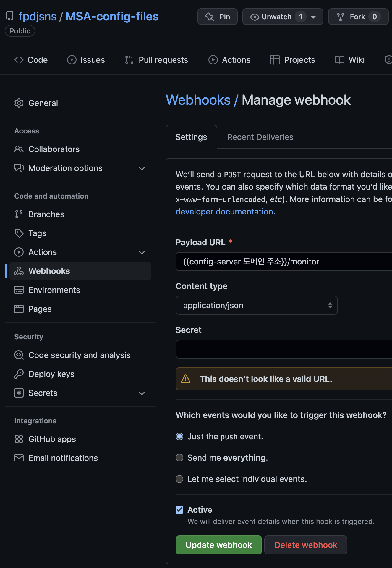Select the 'Send me everything' radio button
The image size is (392, 568).
[x=179, y=458]
